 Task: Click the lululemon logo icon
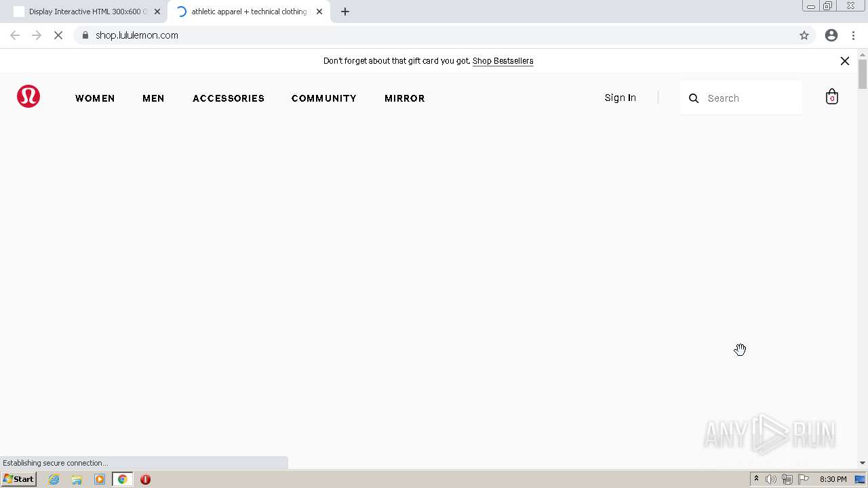pyautogui.click(x=28, y=96)
